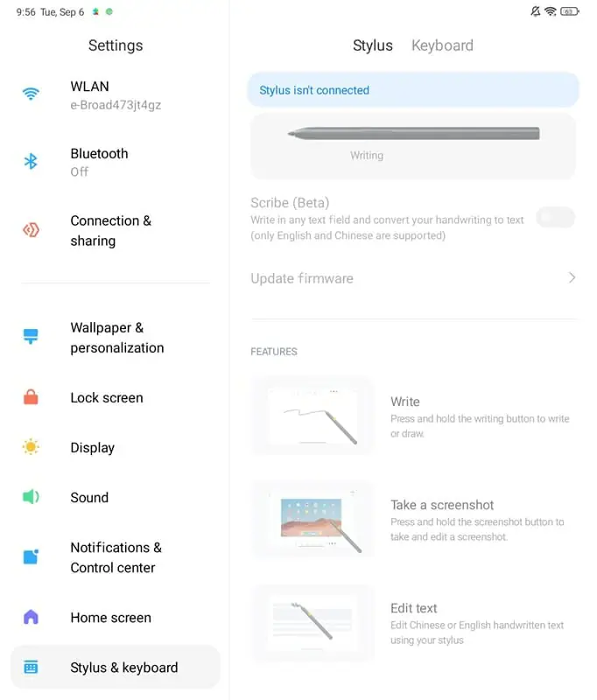The image size is (597, 700).
Task: Tap the Home screen house icon
Action: 32,617
